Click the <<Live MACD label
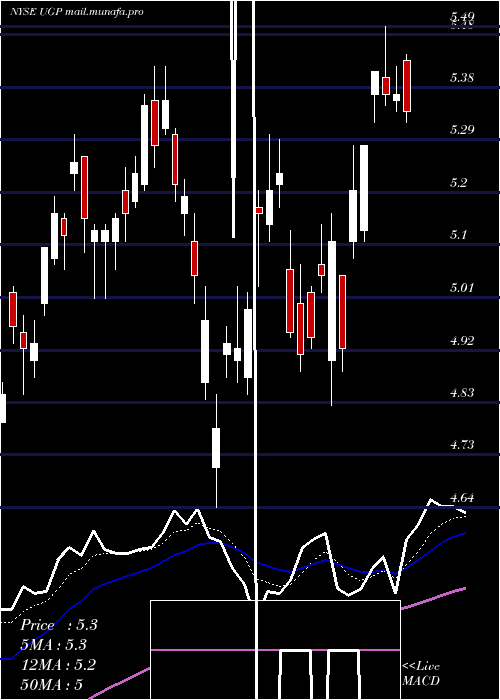The width and height of the screenshot is (500, 700). (421, 673)
